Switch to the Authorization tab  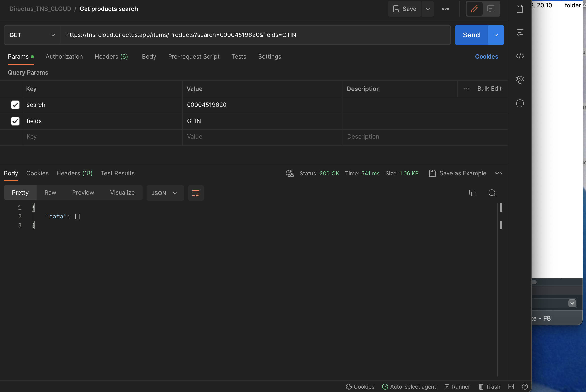point(64,56)
